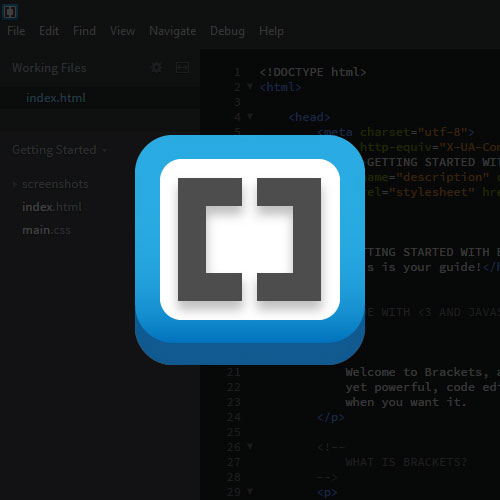The height and width of the screenshot is (500, 500).
Task: Click the 'Working Files' header label
Action: (49, 68)
